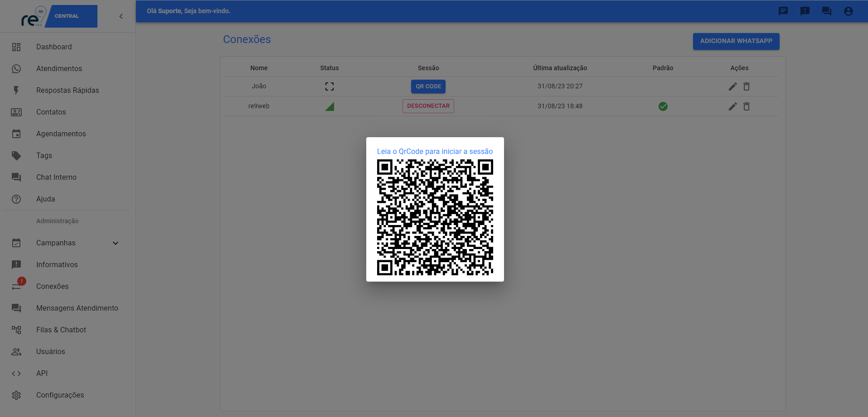Click the 'Olá Suporte, Seja bem-vindo.' greeting

coord(189,11)
